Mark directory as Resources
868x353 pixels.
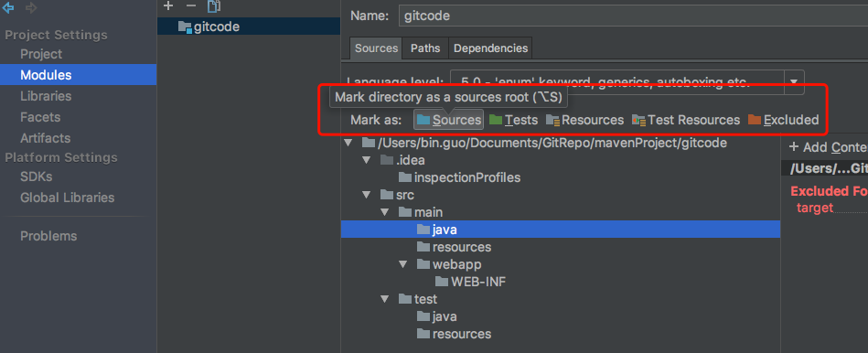coord(584,120)
